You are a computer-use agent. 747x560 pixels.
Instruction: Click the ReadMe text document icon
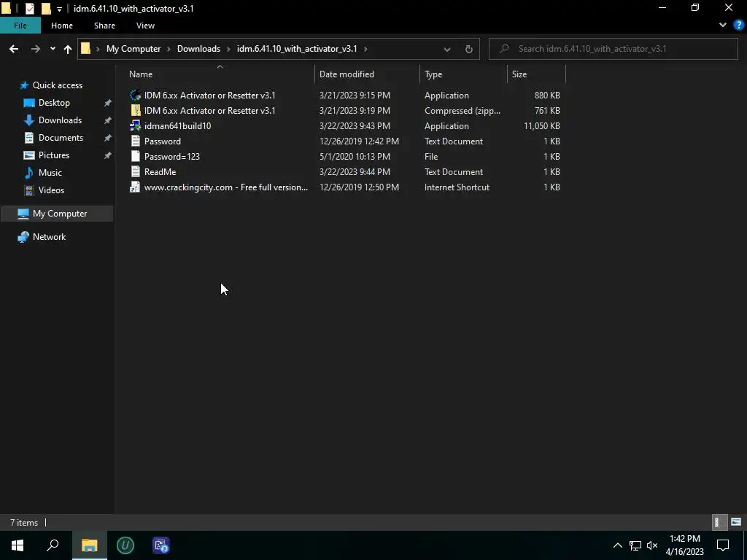click(135, 171)
